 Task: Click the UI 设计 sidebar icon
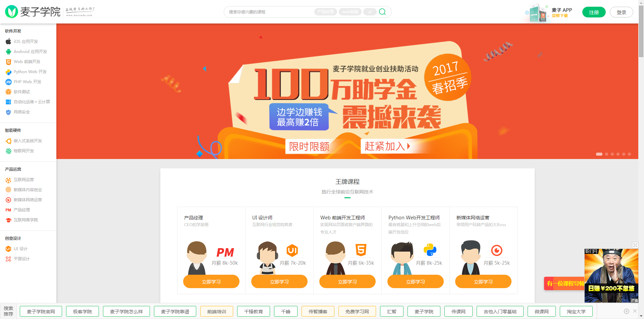(8, 249)
